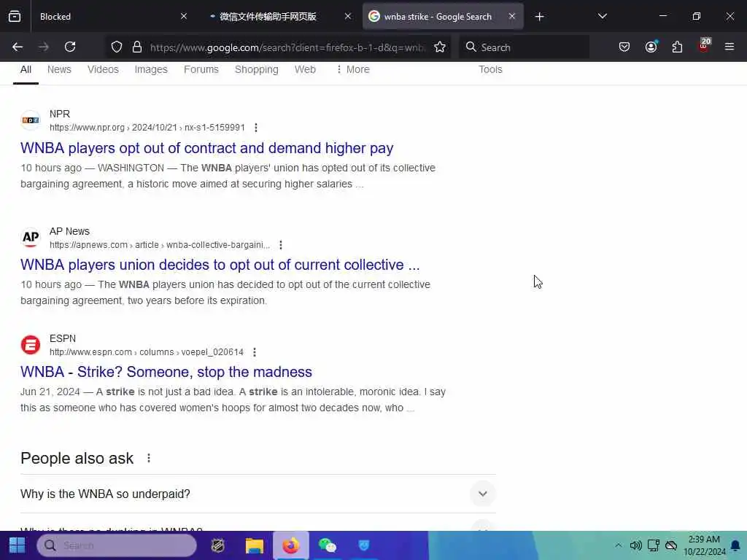Click the AP News site favicon
The height and width of the screenshot is (560, 747).
pyautogui.click(x=31, y=237)
